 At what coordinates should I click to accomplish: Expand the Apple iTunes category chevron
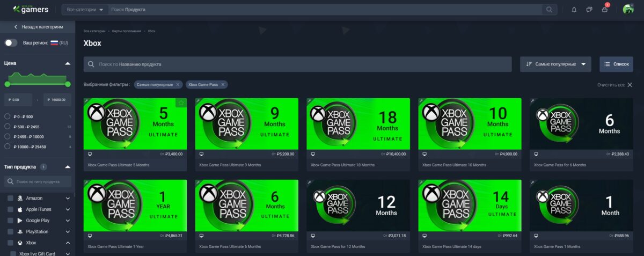tap(68, 209)
